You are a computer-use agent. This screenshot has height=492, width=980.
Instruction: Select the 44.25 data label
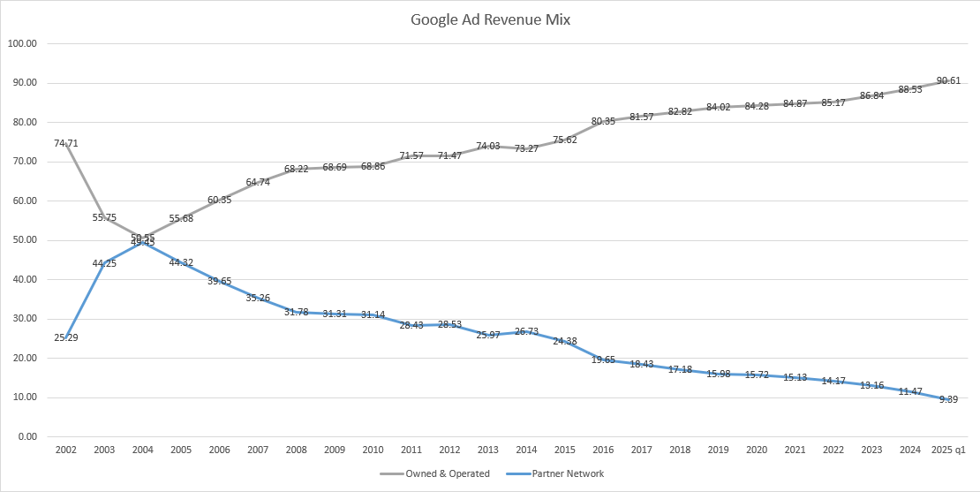[104, 263]
